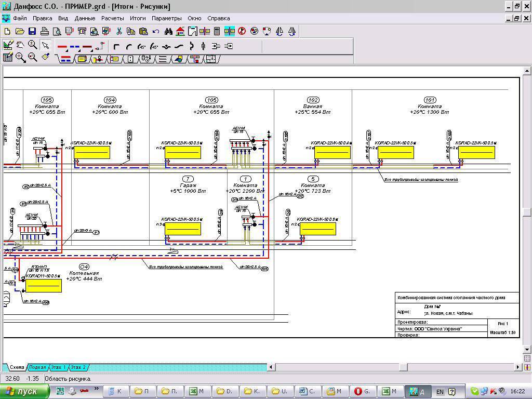Viewport: 532px width, 399px height.
Task: Switch to the horizontal lines tool tab
Action: coord(163,59)
